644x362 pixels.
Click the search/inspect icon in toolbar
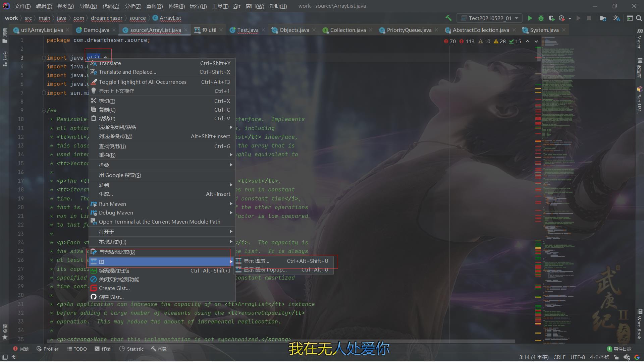[x=640, y=18]
